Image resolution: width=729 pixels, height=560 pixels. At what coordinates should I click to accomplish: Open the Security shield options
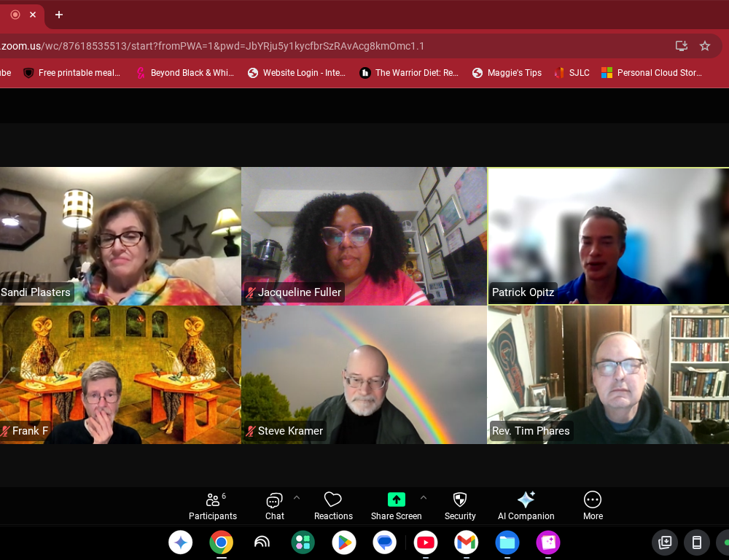tap(460, 505)
